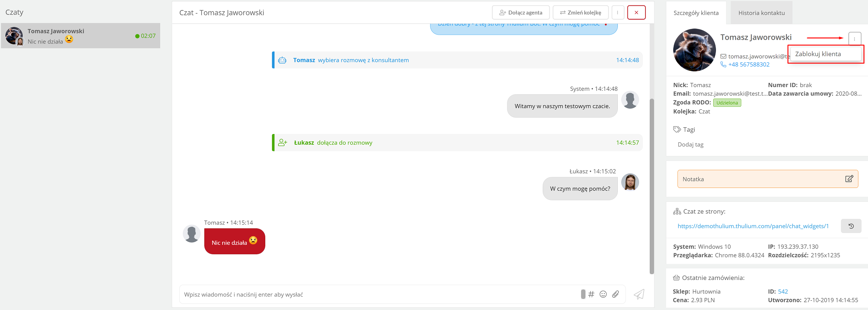Click the gray drag handle in the message box
The height and width of the screenshot is (310, 868).
(x=583, y=294)
